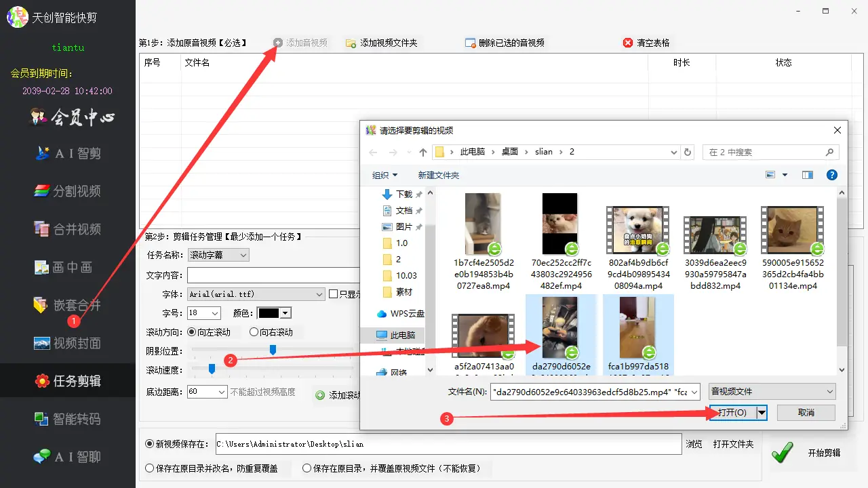The height and width of the screenshot is (488, 868).
Task: Click slian in the address breadcrumb
Action: (x=544, y=152)
